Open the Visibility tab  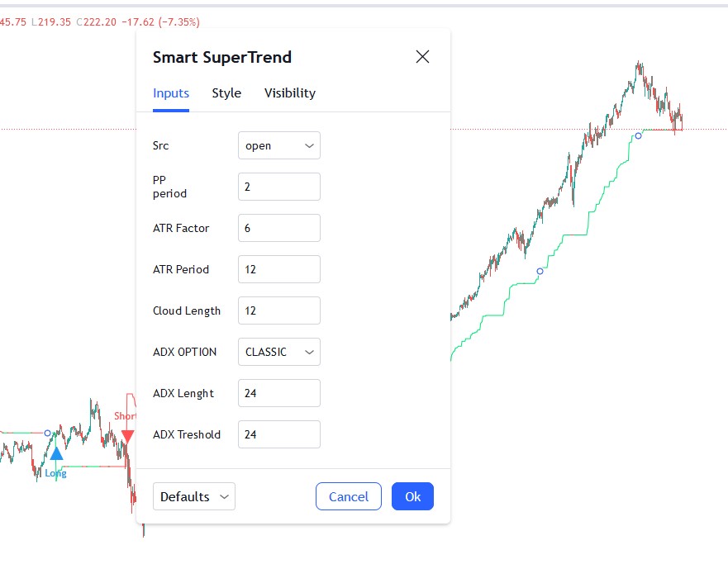click(290, 93)
